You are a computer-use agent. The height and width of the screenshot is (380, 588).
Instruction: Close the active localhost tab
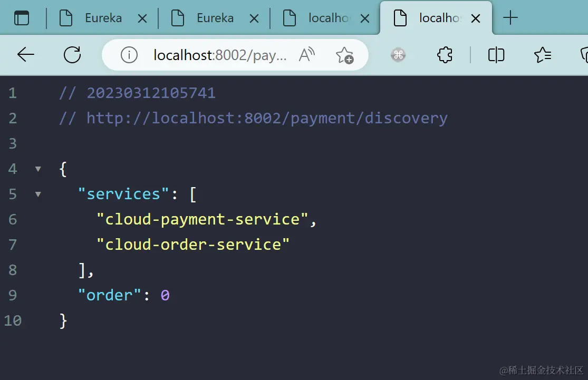point(476,18)
